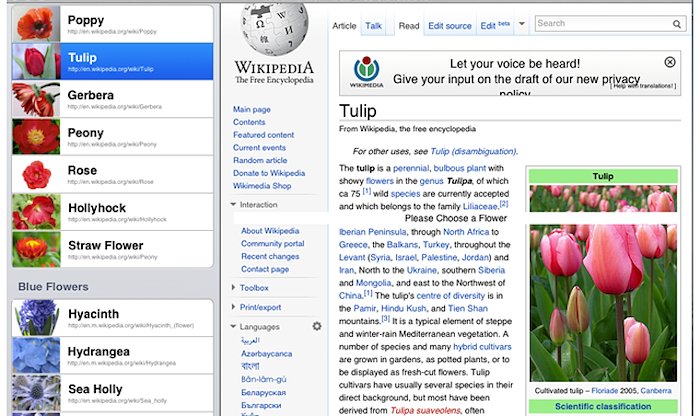Choose Hyacinth under Blue Flowers
The image size is (700, 416).
(112, 318)
